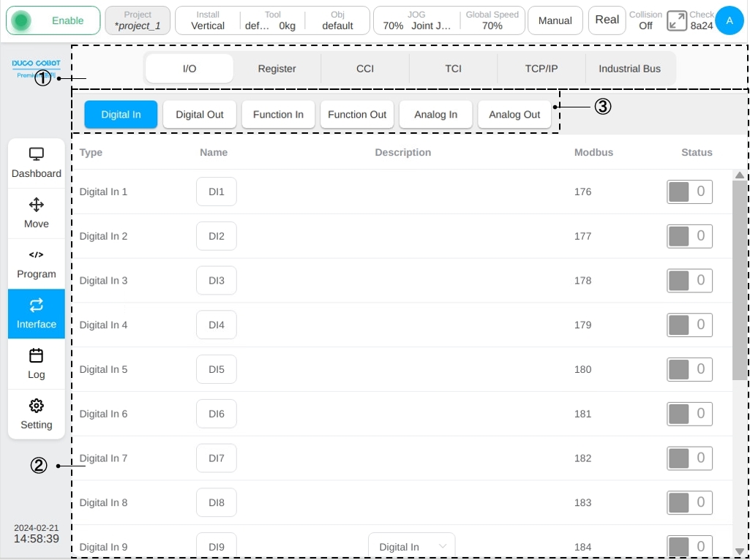Switch to the TCI tab
Viewport: 750px width, 560px height.
click(x=453, y=69)
